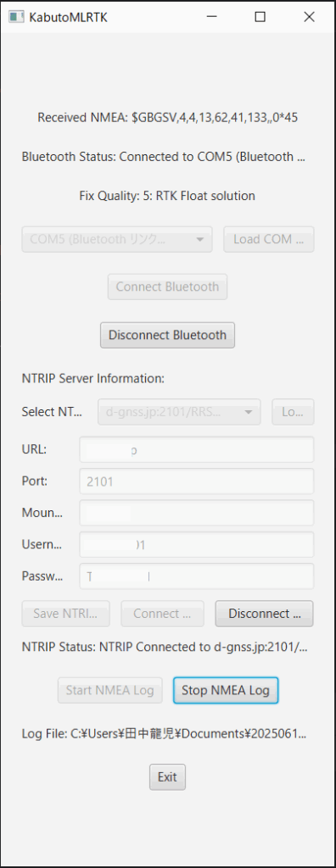This screenshot has width=336, height=868.
Task: Click the Connect Bluetooth button
Action: (167, 287)
